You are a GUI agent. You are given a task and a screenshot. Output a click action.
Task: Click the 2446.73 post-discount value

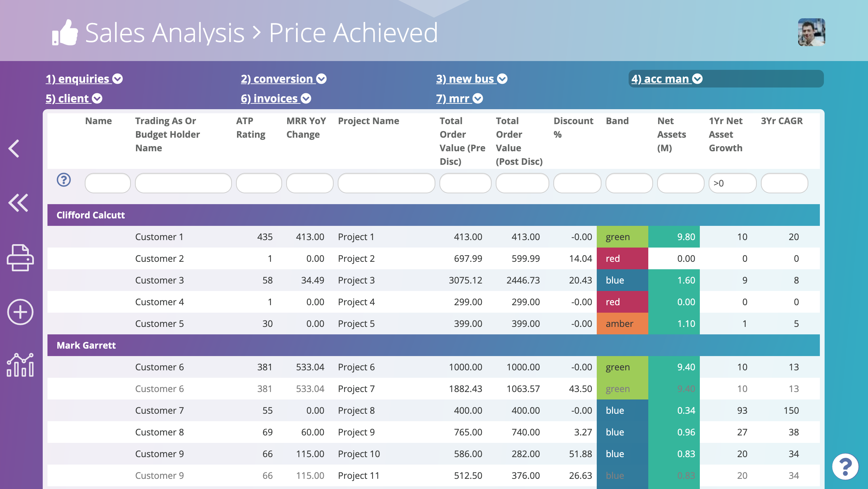(x=523, y=280)
